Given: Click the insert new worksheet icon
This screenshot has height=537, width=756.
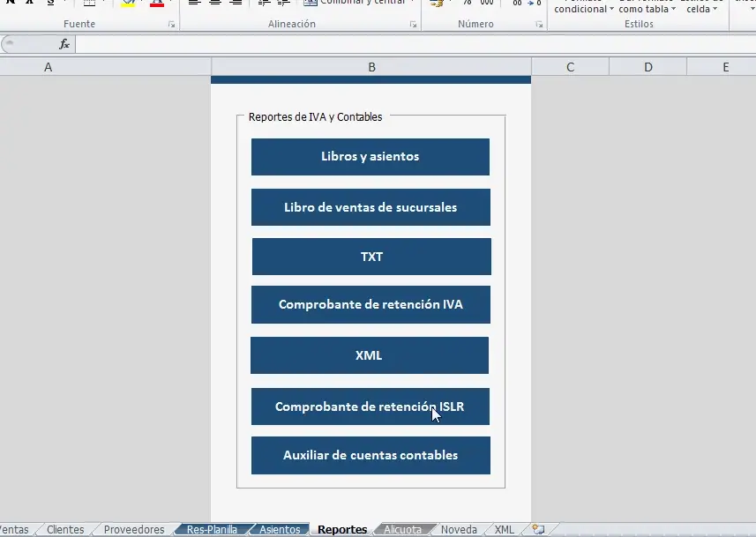Looking at the screenshot, I should tap(539, 529).
